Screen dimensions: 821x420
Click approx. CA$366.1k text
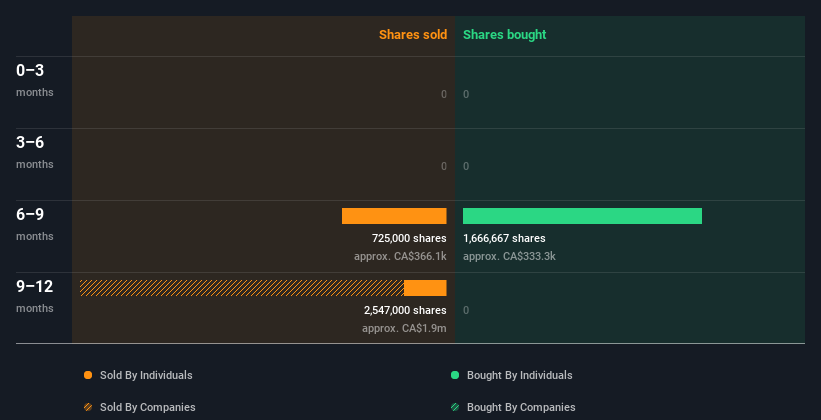(x=400, y=257)
